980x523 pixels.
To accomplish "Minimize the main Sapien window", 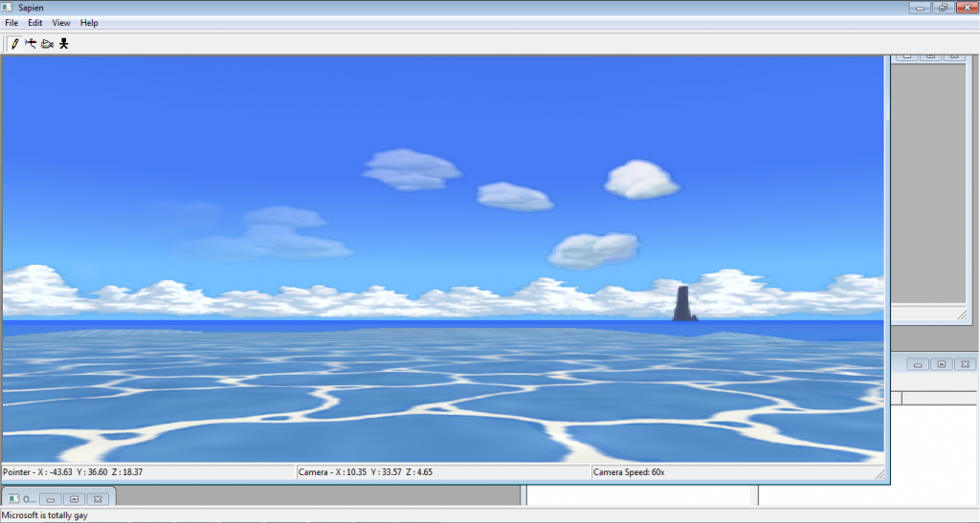I will click(x=920, y=8).
